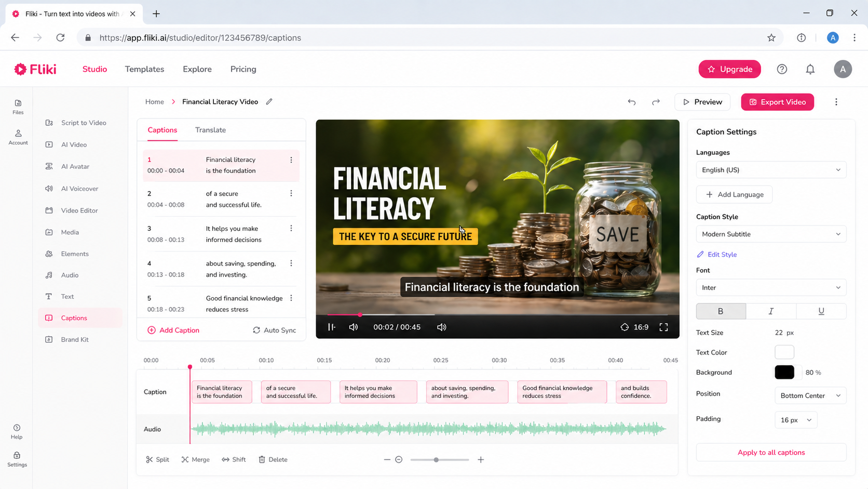
Task: Expand the Modern Subtitle style dropdown
Action: [771, 234]
